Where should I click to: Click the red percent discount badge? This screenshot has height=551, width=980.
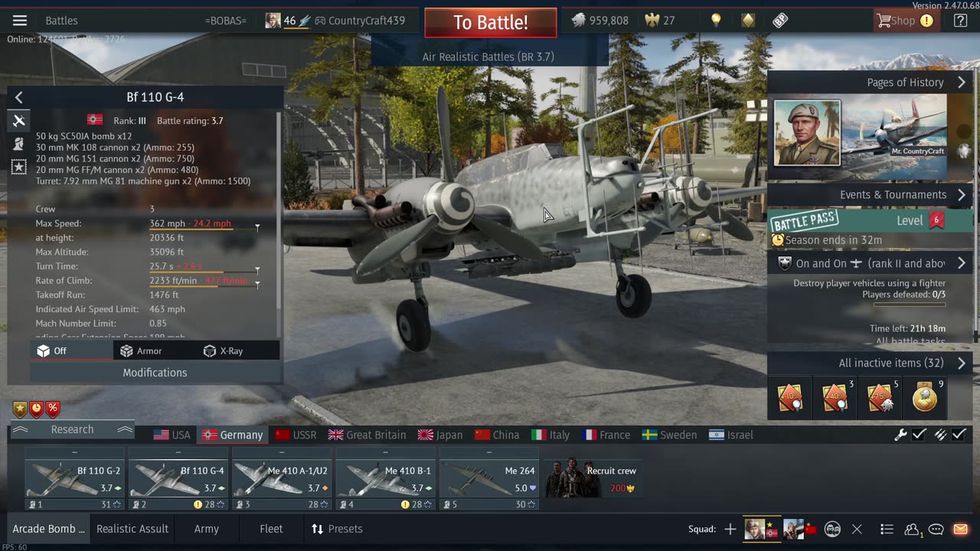pos(53,409)
